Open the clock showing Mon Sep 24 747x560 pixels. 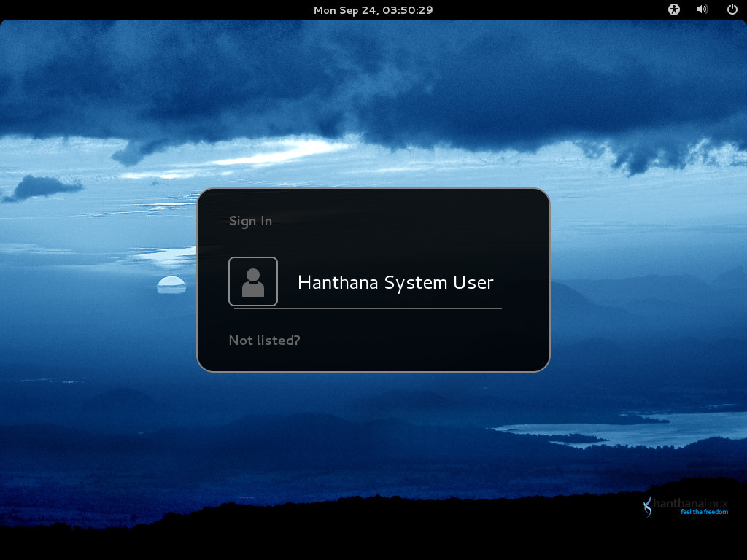[x=373, y=10]
